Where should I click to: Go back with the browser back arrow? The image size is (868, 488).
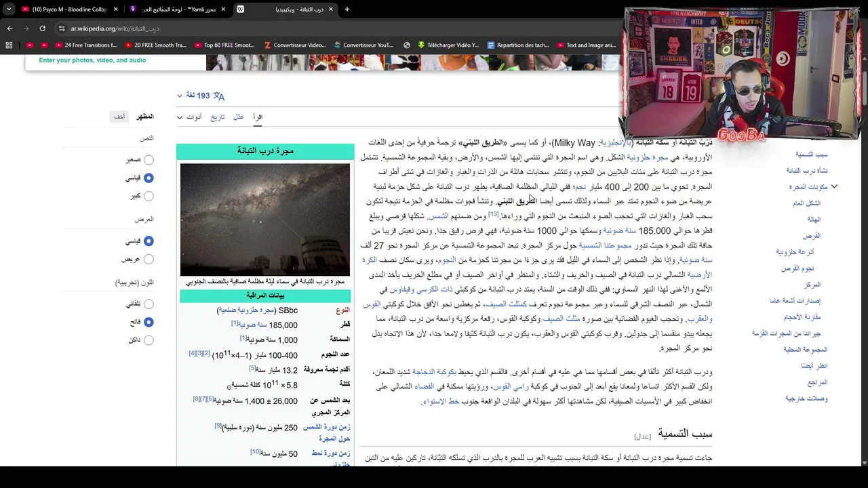click(9, 28)
